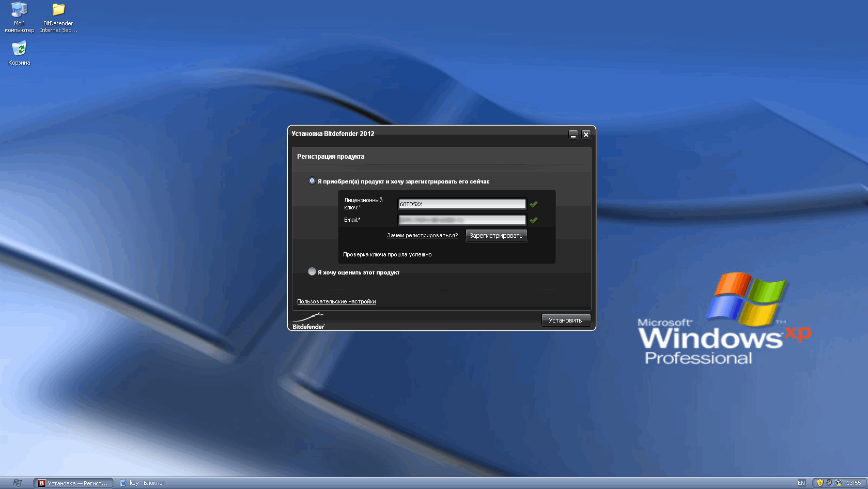Click the green checkmark beside the Email field
The height and width of the screenshot is (489, 868).
[533, 220]
